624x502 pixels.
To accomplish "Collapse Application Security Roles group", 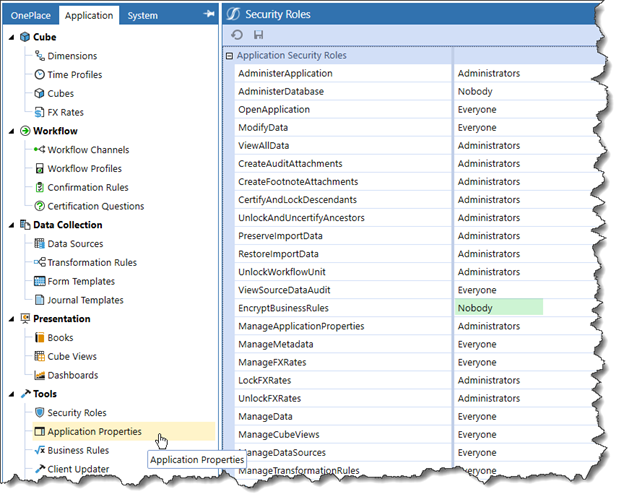I will [x=229, y=56].
